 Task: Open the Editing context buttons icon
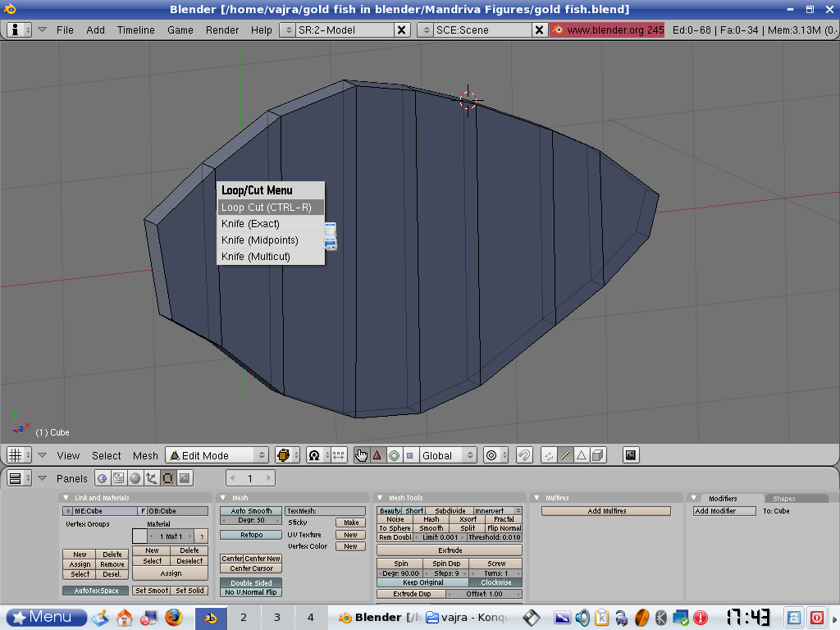167,478
